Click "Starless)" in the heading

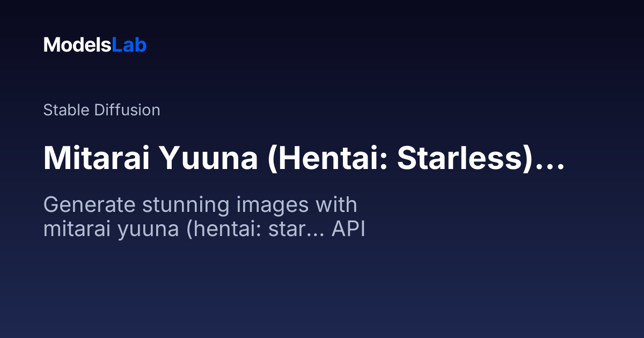(x=460, y=157)
